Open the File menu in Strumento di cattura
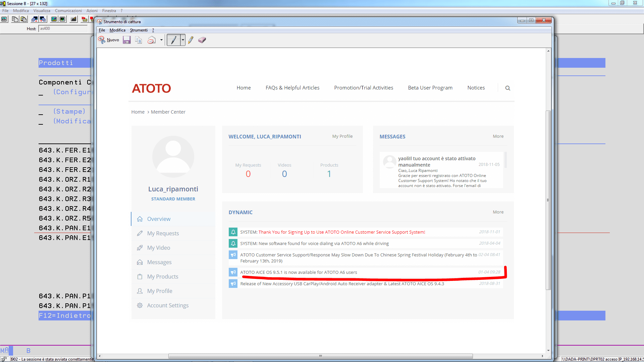Screen dimensions: 644x362 (102, 30)
